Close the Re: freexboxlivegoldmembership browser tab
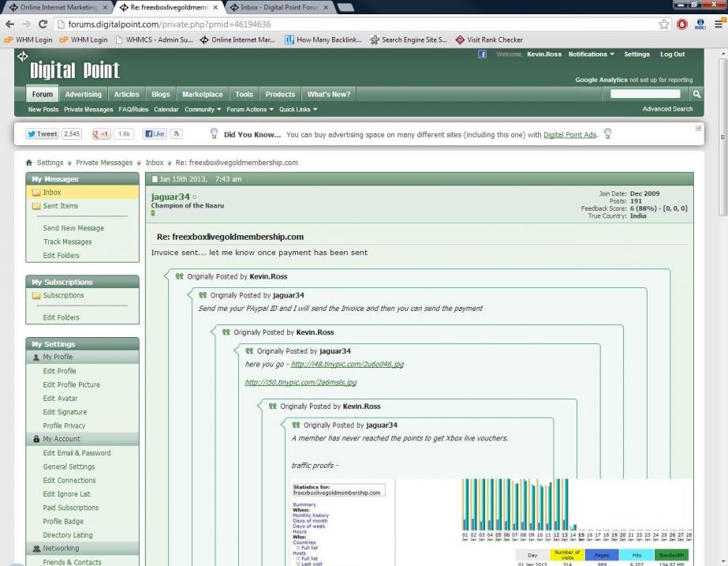 point(215,7)
